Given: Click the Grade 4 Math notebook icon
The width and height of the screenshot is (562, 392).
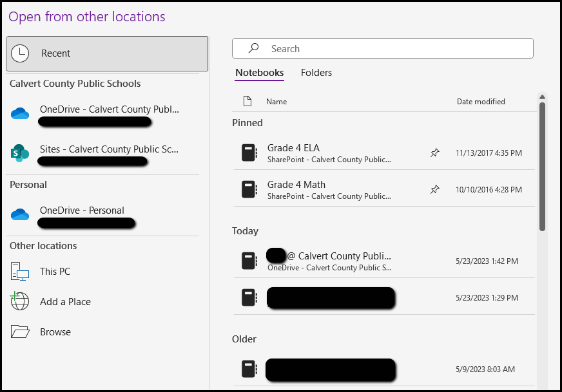Looking at the screenshot, I should tap(249, 189).
